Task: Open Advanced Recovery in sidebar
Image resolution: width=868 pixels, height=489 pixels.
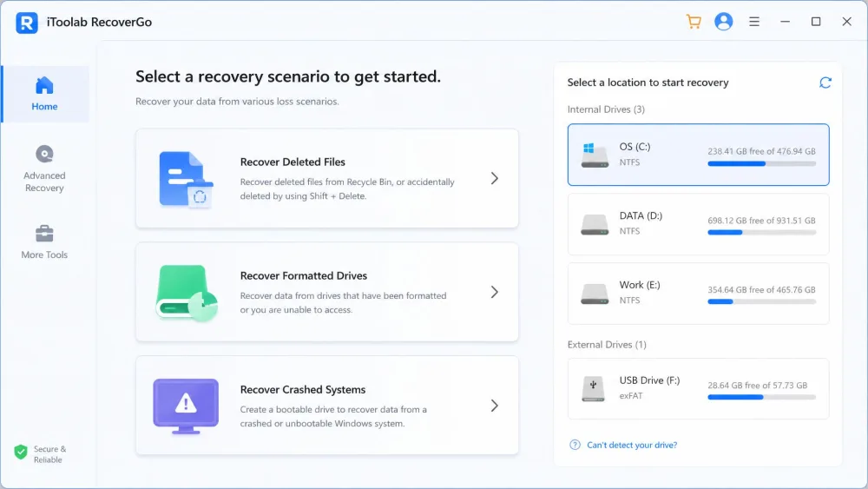Action: point(44,169)
